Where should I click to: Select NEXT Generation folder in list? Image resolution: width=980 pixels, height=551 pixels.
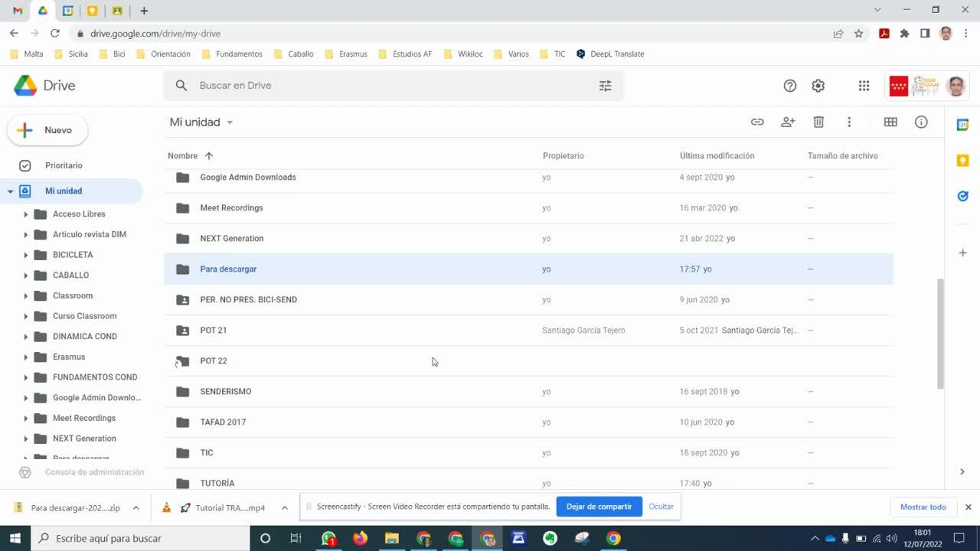[x=528, y=239]
